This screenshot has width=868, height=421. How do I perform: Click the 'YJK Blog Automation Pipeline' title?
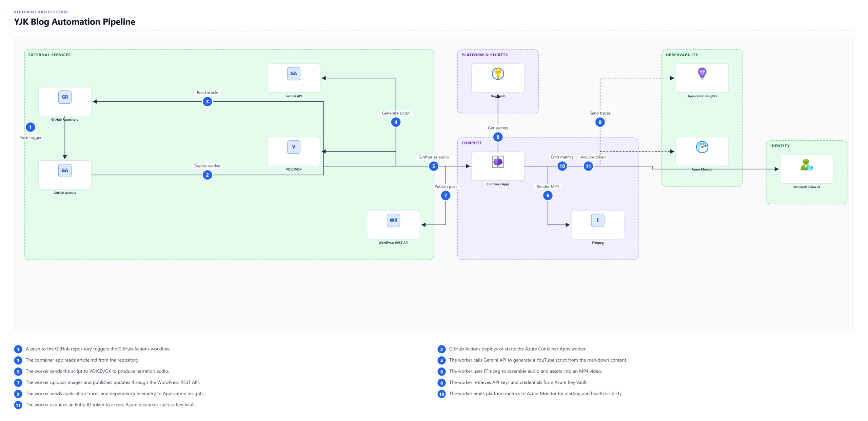coord(75,22)
